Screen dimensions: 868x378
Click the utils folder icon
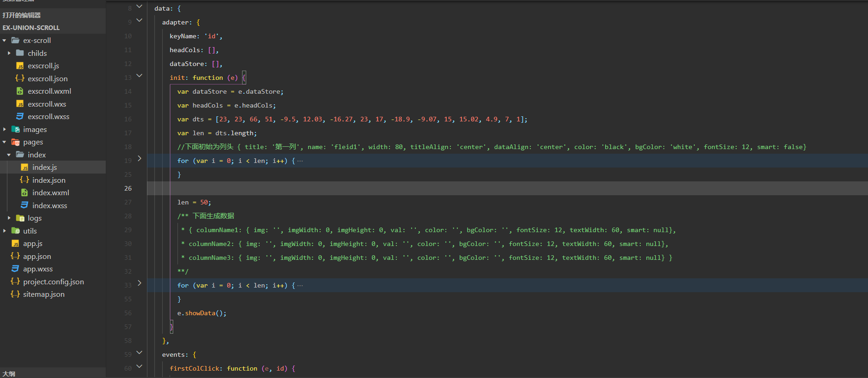pos(15,231)
